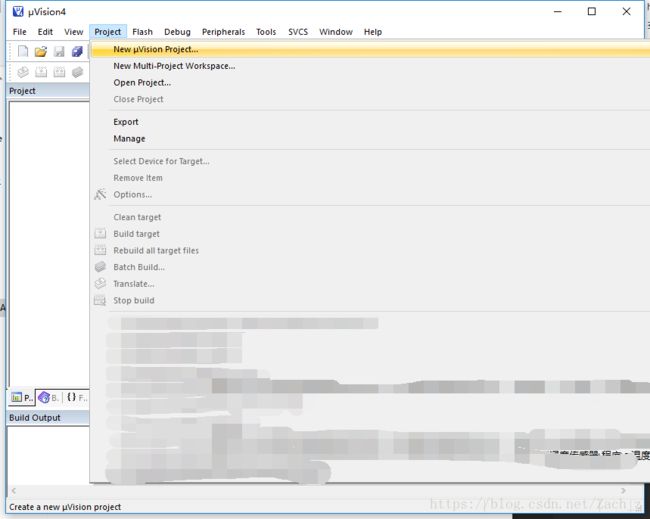Select Export menu entry
The width and height of the screenshot is (650, 519).
[x=370, y=122]
